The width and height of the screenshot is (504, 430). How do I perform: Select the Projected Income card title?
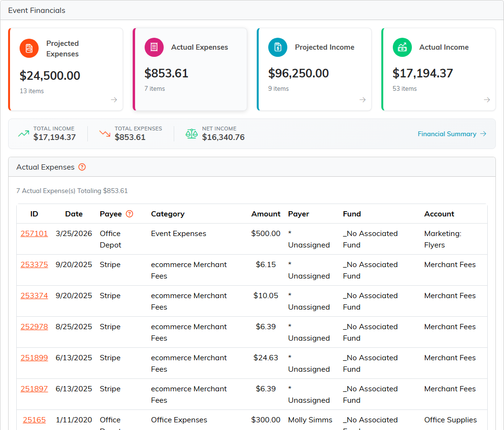325,47
